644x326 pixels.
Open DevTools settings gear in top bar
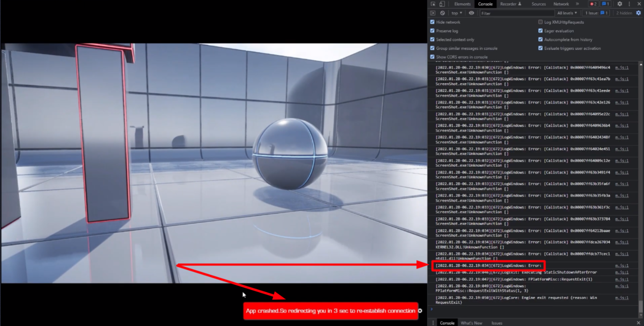click(x=620, y=4)
